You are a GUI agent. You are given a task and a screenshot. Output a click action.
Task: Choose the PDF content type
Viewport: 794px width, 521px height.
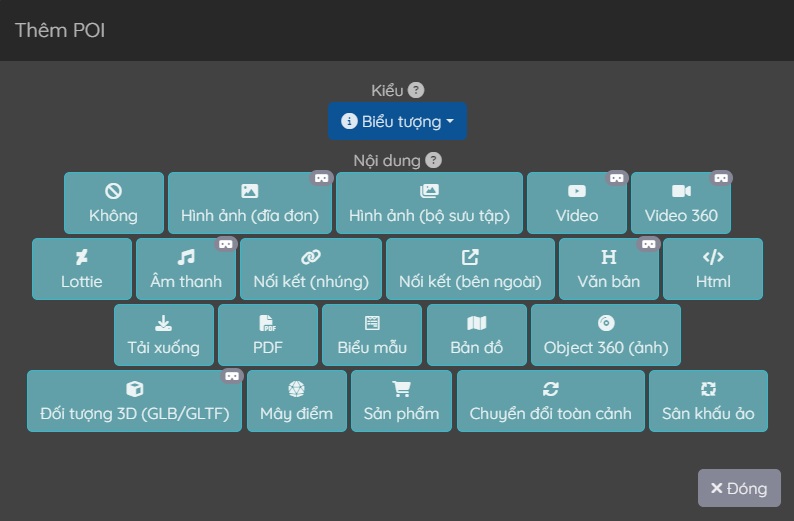(268, 335)
